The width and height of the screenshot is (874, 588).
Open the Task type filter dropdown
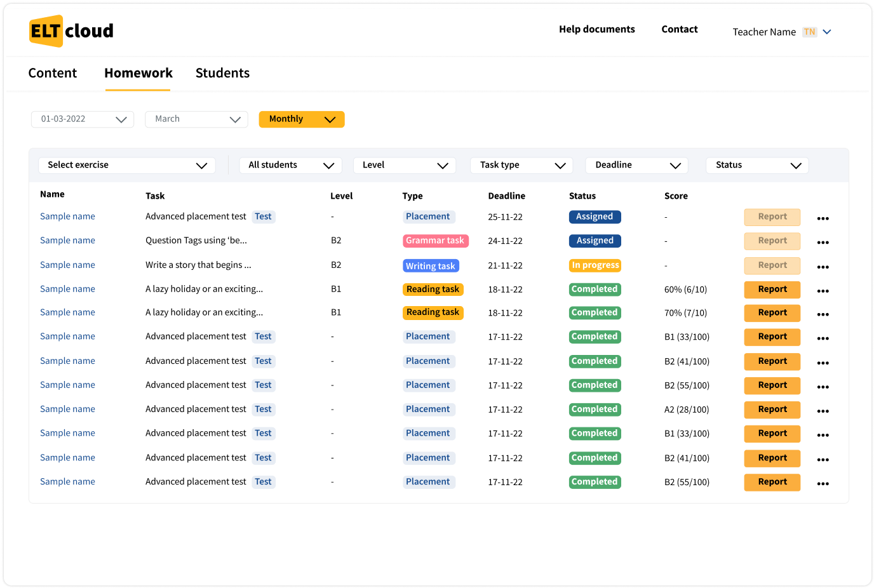(521, 165)
